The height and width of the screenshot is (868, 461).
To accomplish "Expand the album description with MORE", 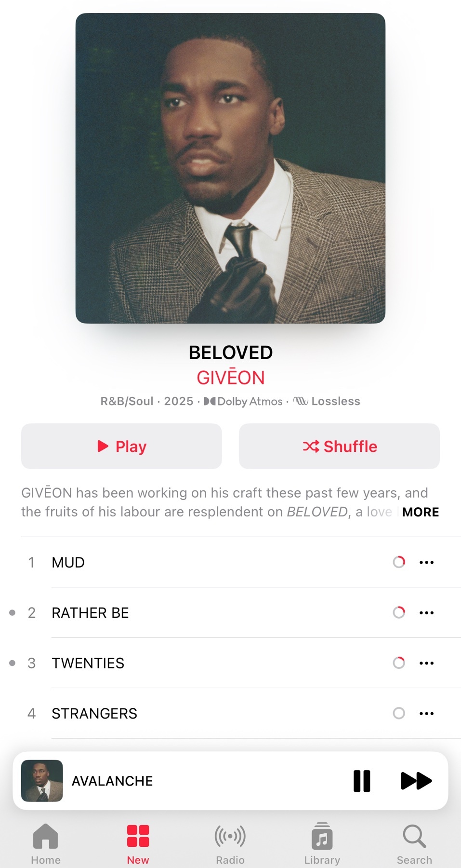I will (x=421, y=512).
